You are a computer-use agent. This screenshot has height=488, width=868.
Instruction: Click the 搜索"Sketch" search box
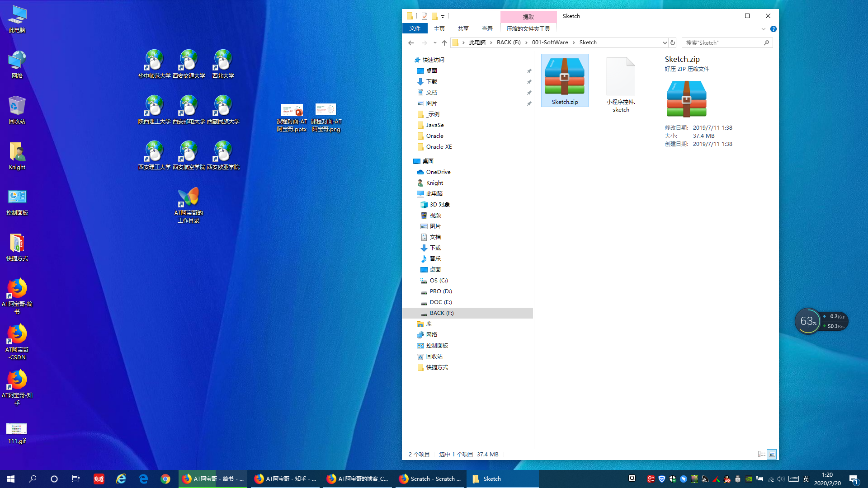coord(722,43)
